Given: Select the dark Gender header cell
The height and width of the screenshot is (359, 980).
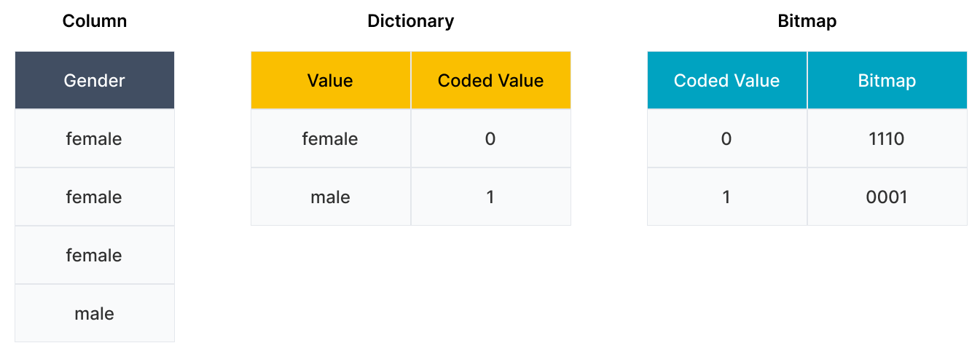Looking at the screenshot, I should click(95, 80).
